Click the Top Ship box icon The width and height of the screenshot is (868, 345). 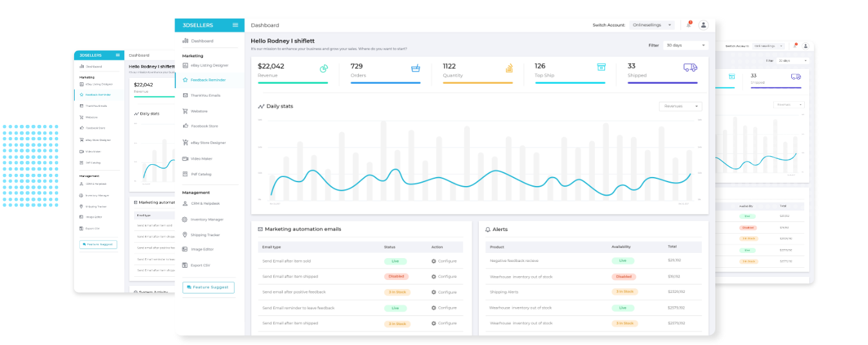click(601, 67)
